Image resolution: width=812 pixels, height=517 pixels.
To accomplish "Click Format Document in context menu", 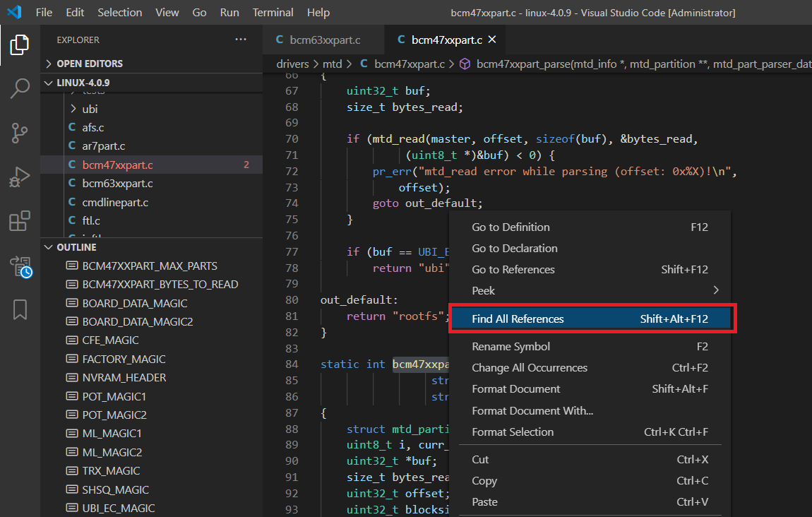I will tap(590, 389).
